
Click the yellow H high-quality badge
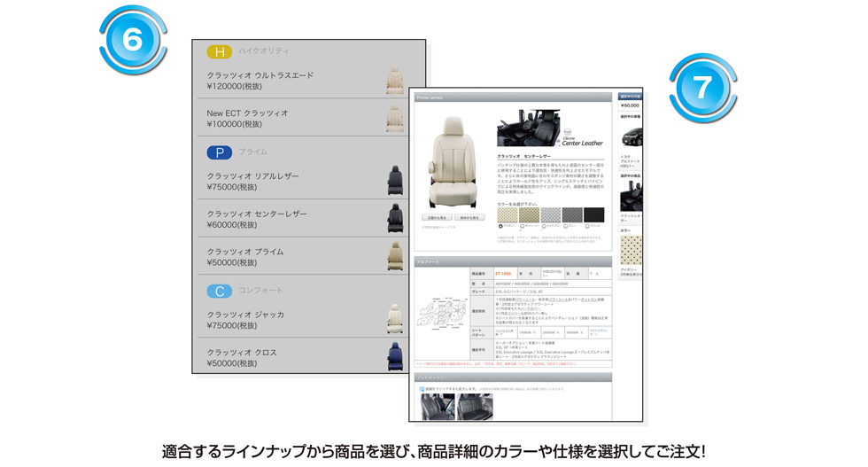tap(220, 51)
